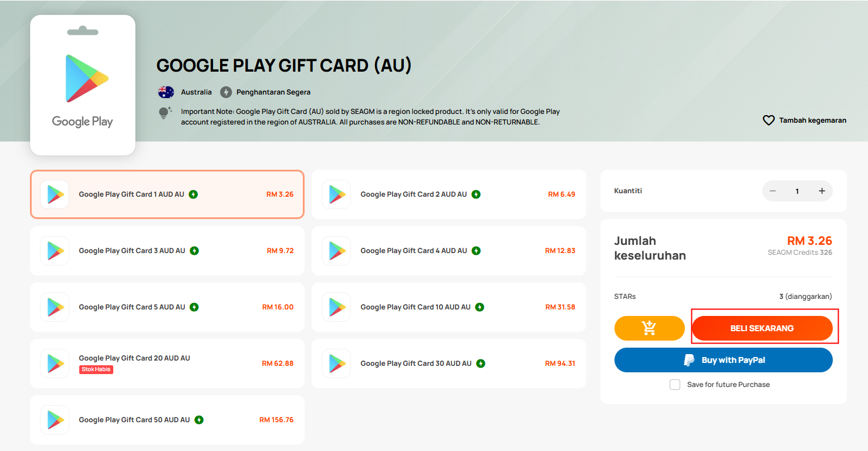Image resolution: width=868 pixels, height=451 pixels.
Task: Click Buy with PayPal button
Action: pyautogui.click(x=724, y=360)
